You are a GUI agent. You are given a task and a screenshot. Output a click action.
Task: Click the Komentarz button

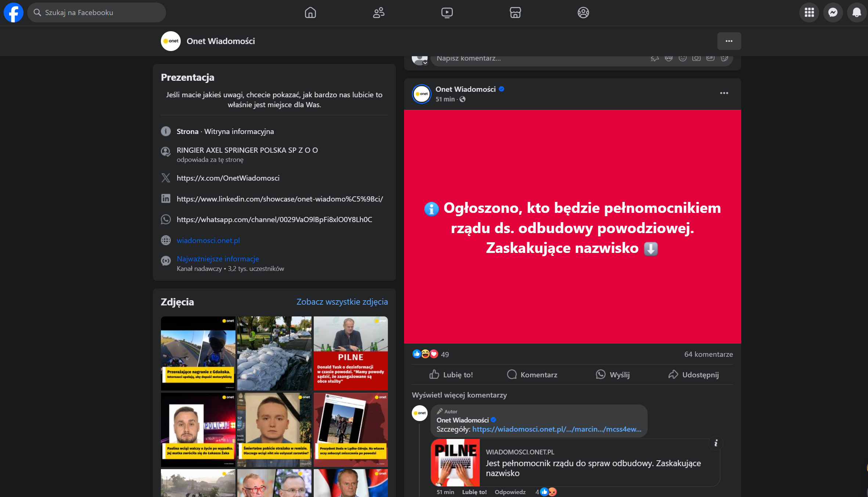pos(532,374)
